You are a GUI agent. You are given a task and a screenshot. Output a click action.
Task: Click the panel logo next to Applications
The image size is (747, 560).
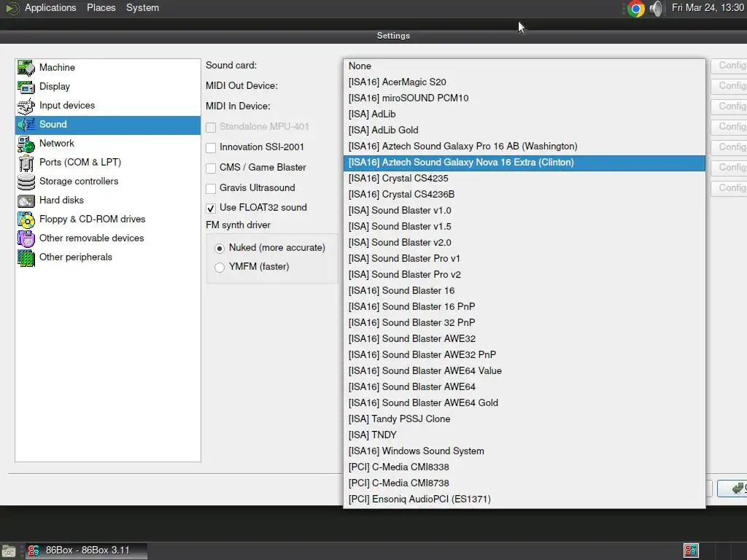[x=12, y=8]
